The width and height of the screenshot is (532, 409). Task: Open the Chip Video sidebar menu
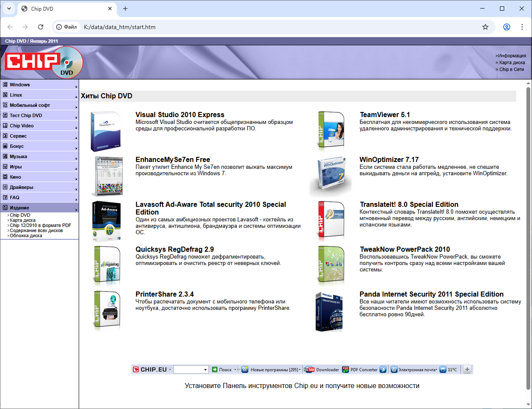click(x=39, y=126)
